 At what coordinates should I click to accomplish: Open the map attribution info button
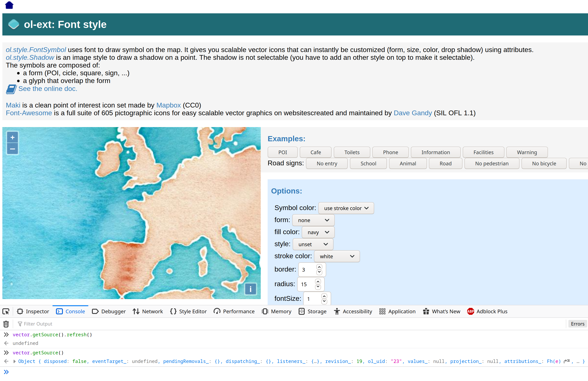(250, 289)
